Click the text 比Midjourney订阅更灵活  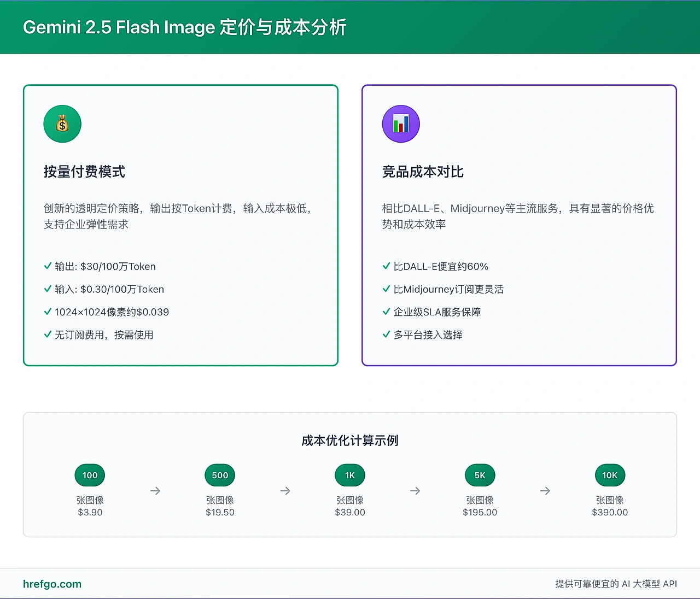click(448, 289)
